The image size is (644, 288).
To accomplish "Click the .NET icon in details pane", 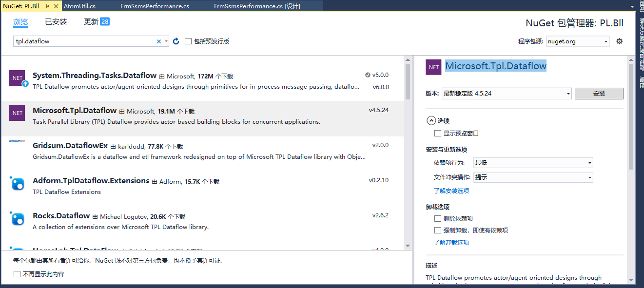I will coord(433,67).
